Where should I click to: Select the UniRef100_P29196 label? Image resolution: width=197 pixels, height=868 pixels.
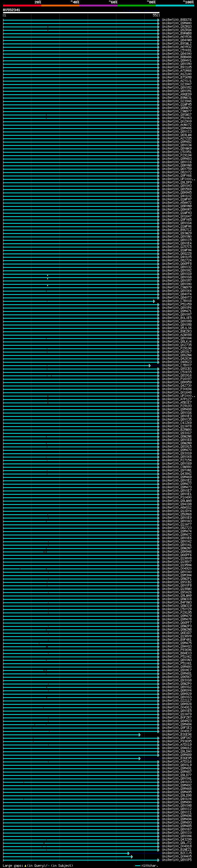(x=177, y=349)
